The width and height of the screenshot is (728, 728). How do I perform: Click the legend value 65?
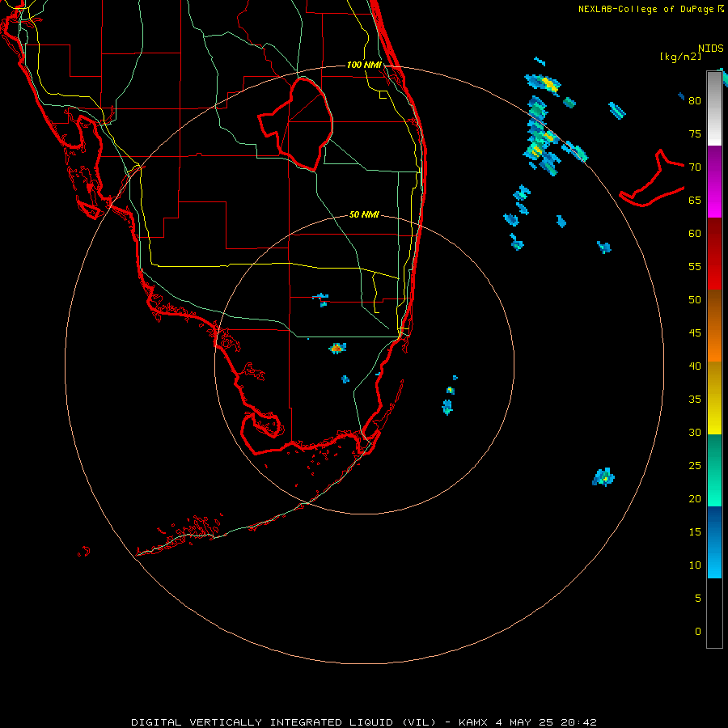coord(695,200)
